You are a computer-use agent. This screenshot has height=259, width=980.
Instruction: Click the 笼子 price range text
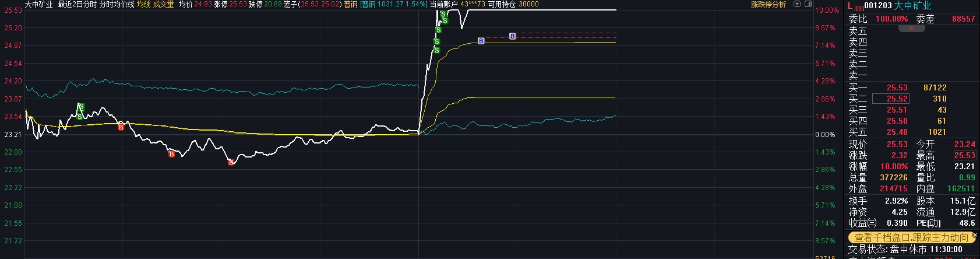click(x=313, y=4)
